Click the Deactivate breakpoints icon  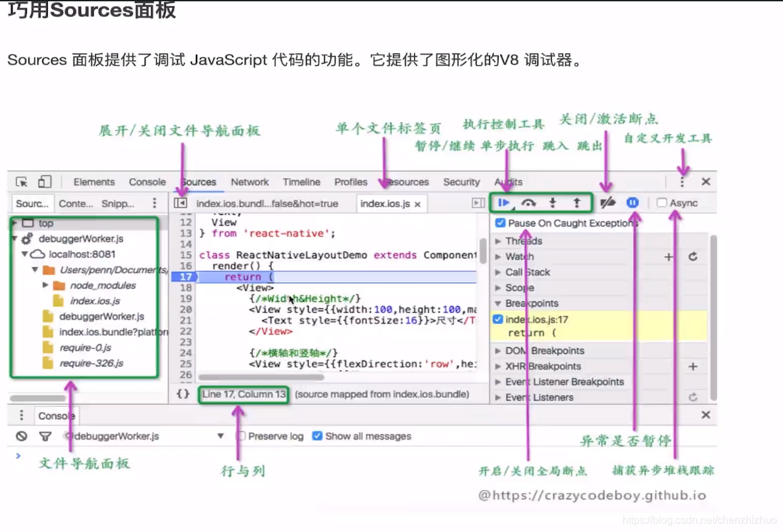point(607,202)
